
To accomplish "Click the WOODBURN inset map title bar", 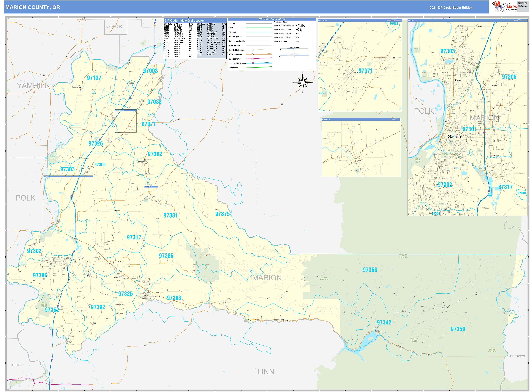I will (x=360, y=21).
